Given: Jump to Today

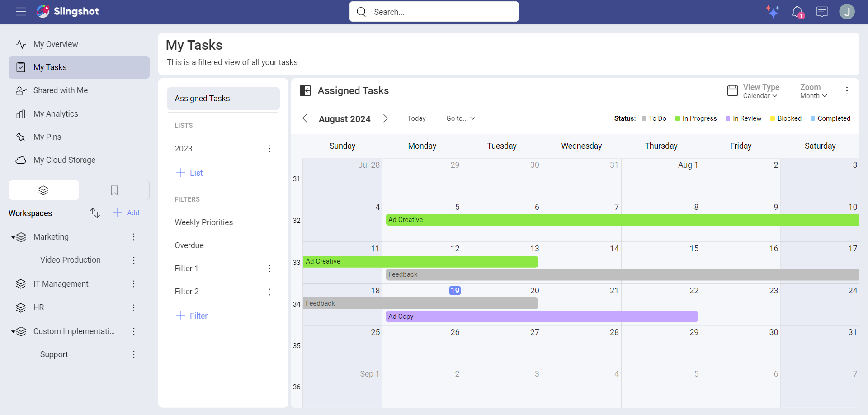Looking at the screenshot, I should tap(416, 118).
